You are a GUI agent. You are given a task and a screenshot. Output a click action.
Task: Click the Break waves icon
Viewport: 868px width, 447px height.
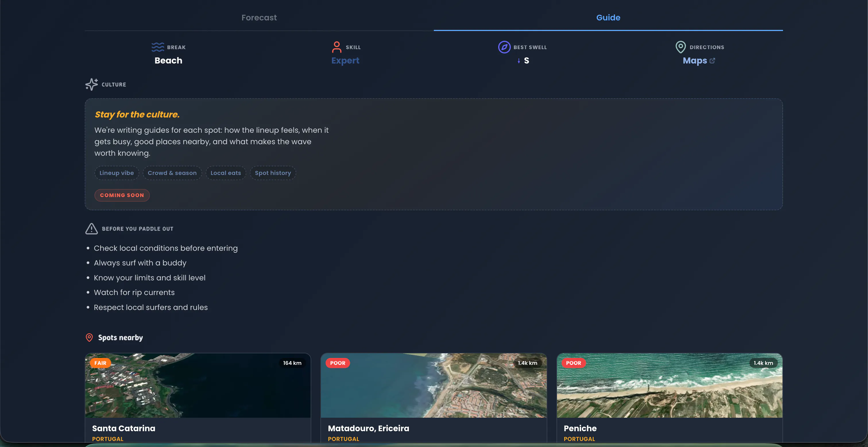click(x=158, y=47)
